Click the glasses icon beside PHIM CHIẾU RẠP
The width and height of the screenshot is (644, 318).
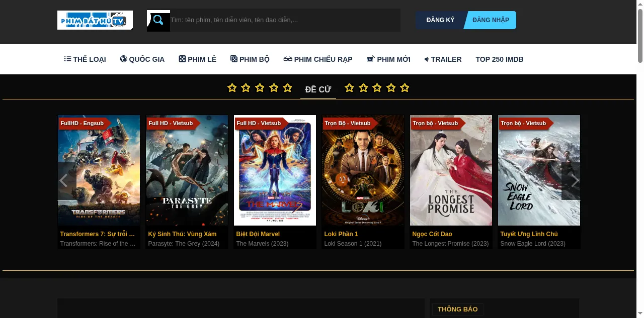(x=288, y=59)
